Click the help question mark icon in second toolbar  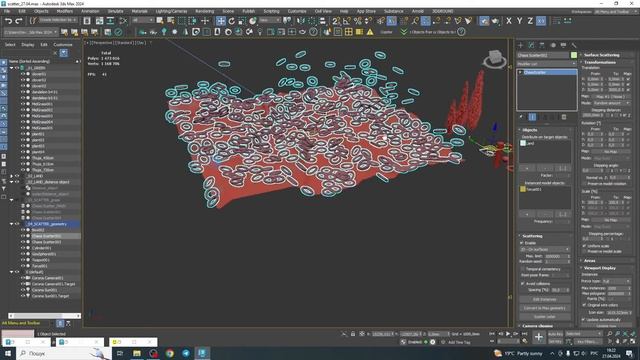[x=313, y=32]
